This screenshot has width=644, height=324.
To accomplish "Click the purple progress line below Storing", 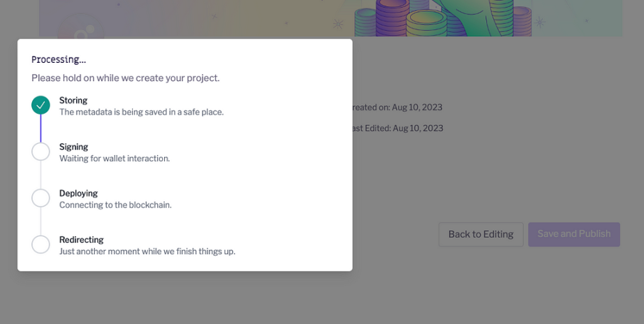I will pos(41,128).
